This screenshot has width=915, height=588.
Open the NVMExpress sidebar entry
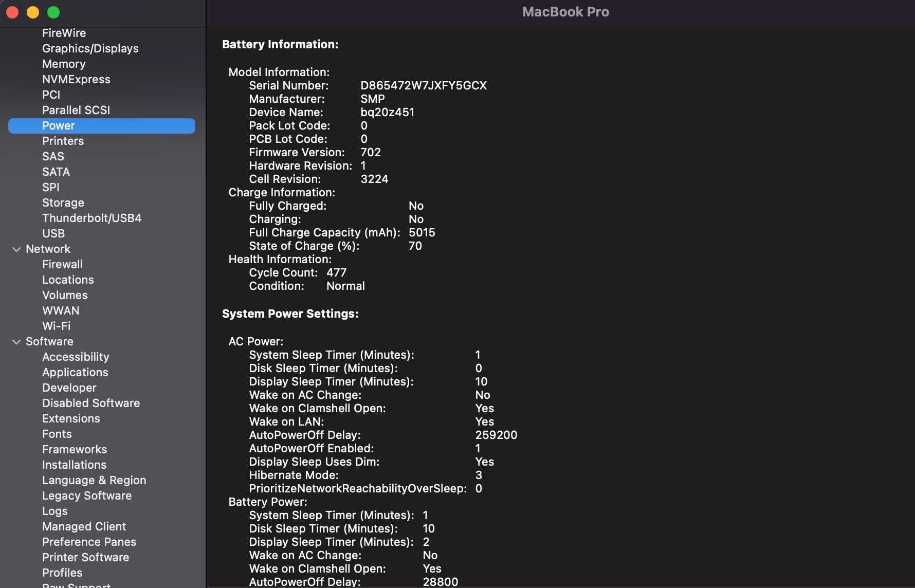pos(76,79)
